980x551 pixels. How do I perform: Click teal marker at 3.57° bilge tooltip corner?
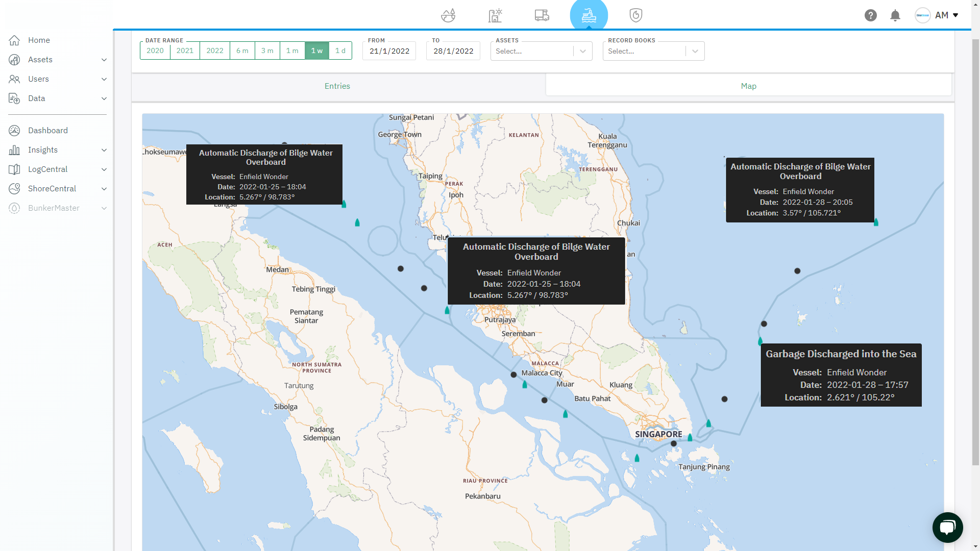pos(876,222)
